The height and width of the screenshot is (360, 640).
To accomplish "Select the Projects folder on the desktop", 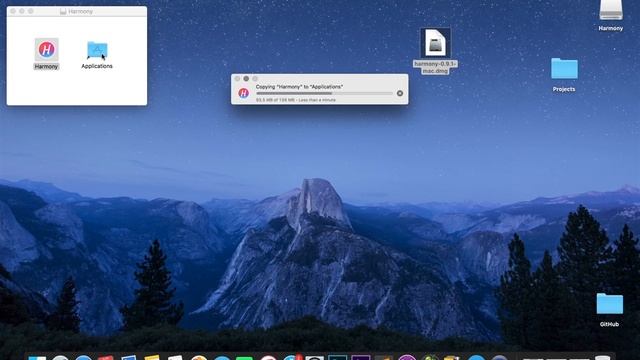I will tap(564, 69).
